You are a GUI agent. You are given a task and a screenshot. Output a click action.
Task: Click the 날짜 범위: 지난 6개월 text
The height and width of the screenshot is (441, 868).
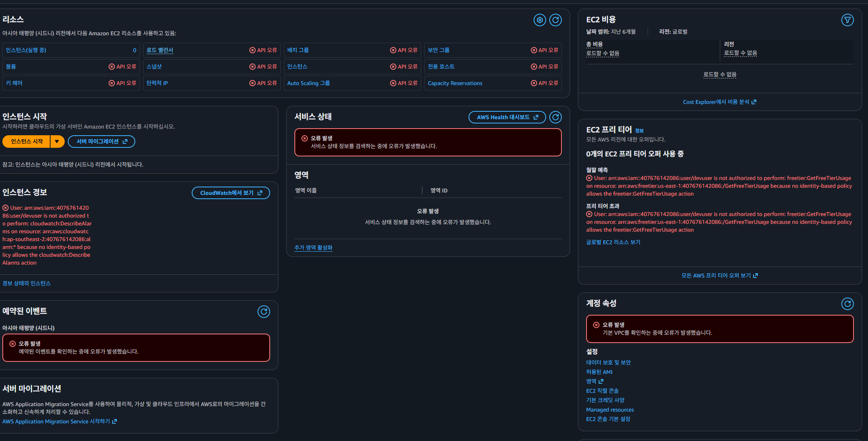pos(611,32)
